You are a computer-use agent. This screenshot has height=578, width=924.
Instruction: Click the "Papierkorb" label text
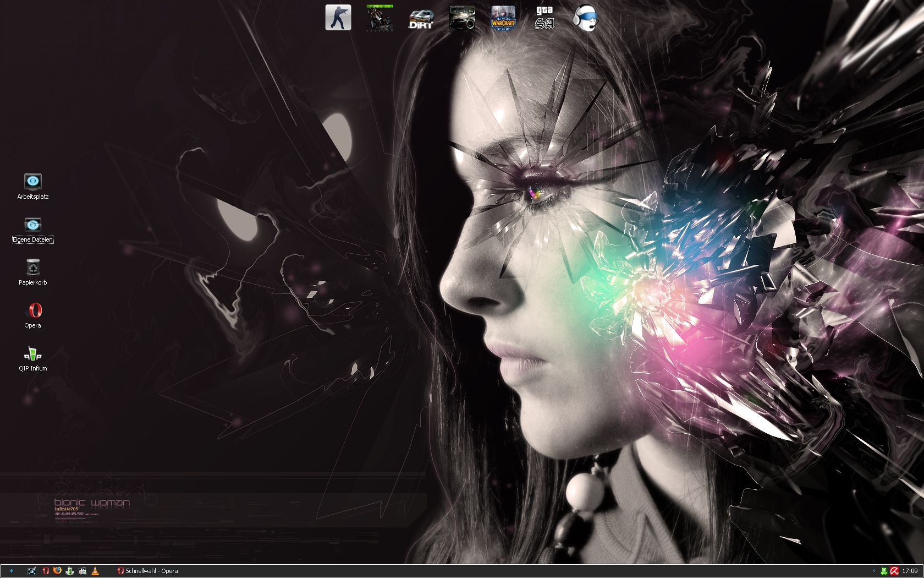click(33, 282)
